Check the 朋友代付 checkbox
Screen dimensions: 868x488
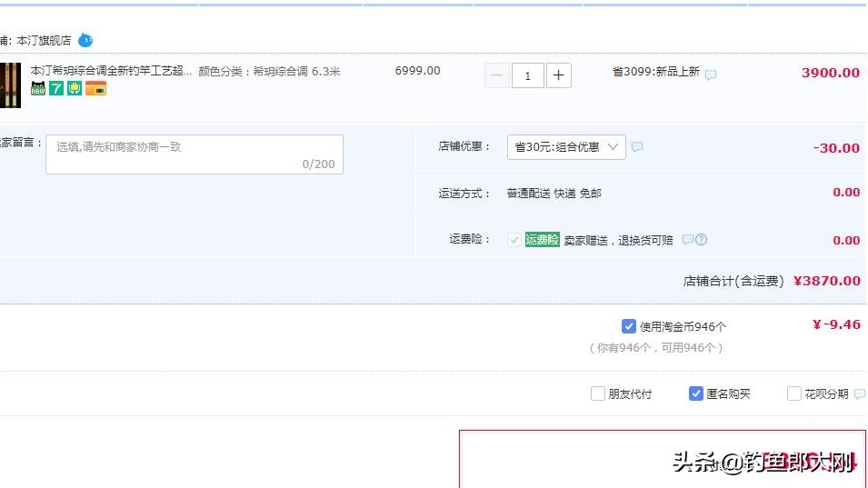coord(598,393)
